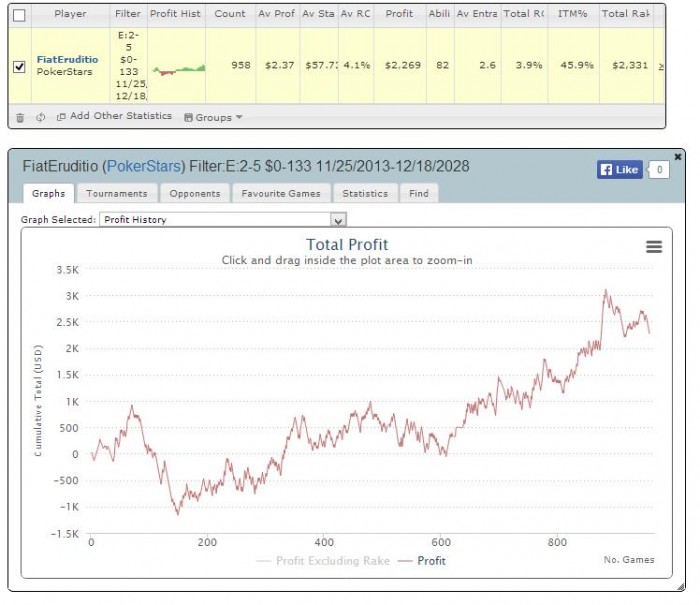The height and width of the screenshot is (605, 700).
Task: Open the chart hamburger export menu
Action: (654, 247)
